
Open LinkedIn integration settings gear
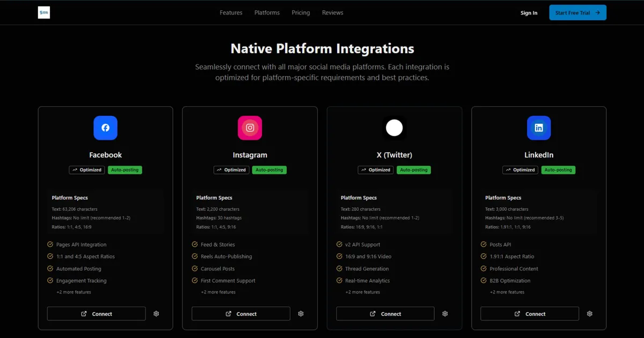click(589, 314)
